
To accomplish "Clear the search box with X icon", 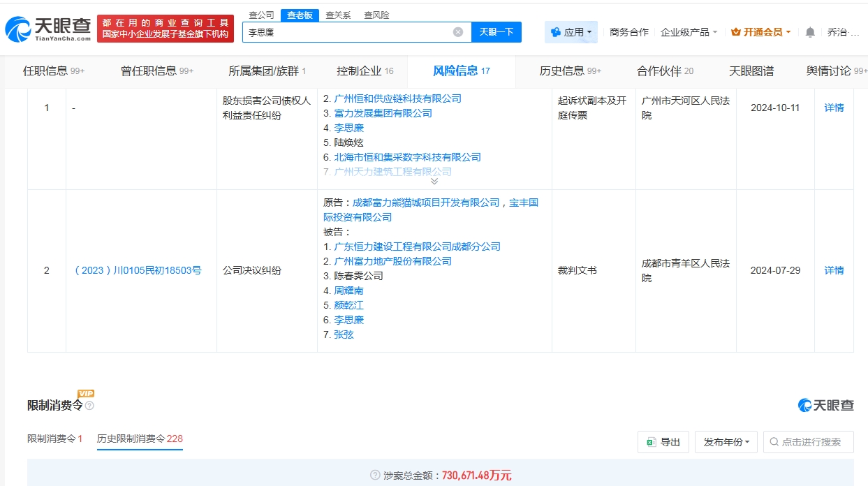I will [x=458, y=32].
